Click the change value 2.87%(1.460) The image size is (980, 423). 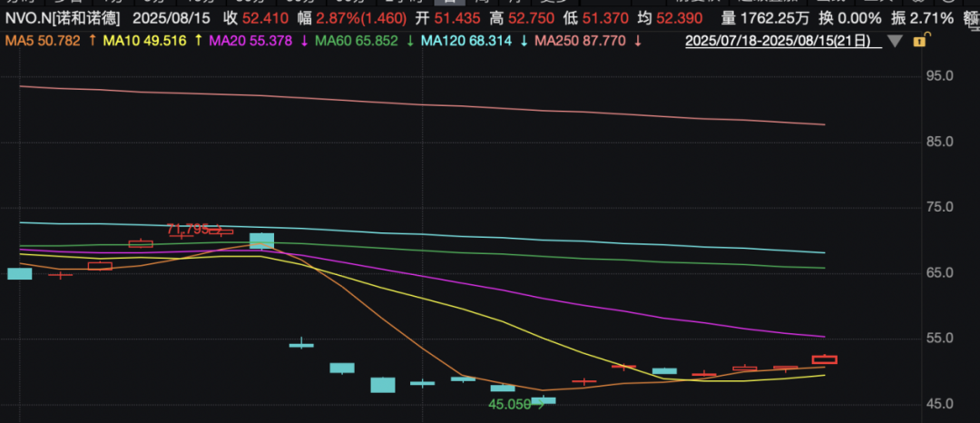pyautogui.click(x=363, y=18)
